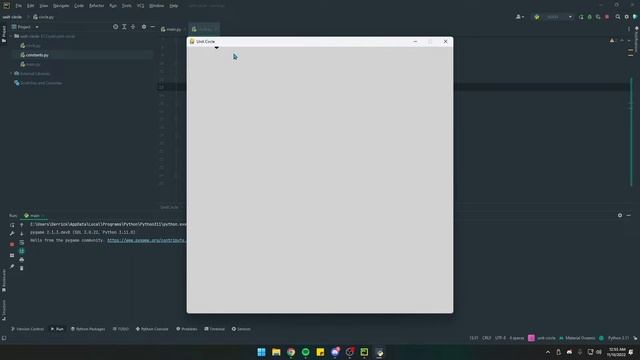Hide the Run panel with minus icon
The width and height of the screenshot is (640, 360).
629,216
